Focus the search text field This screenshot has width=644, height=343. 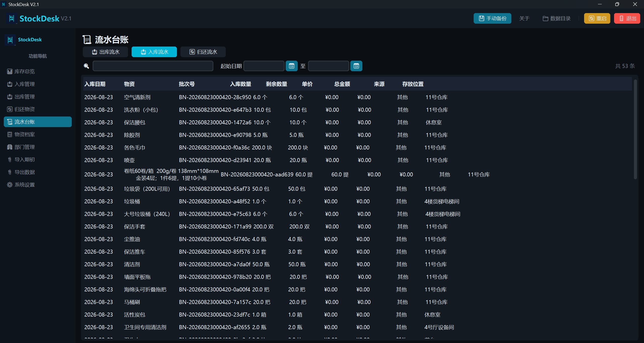(153, 66)
